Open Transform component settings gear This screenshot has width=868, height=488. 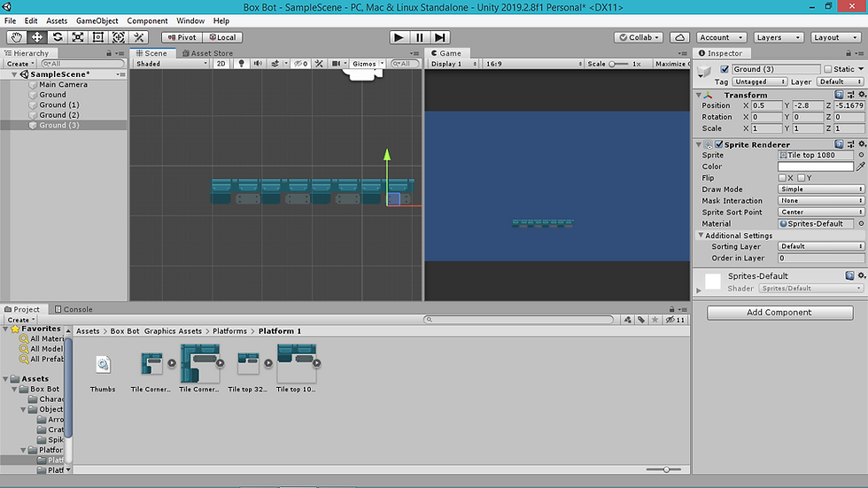coord(861,95)
